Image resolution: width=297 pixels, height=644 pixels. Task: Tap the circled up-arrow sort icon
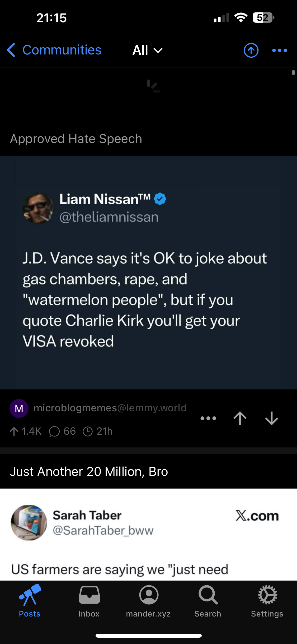tap(251, 50)
